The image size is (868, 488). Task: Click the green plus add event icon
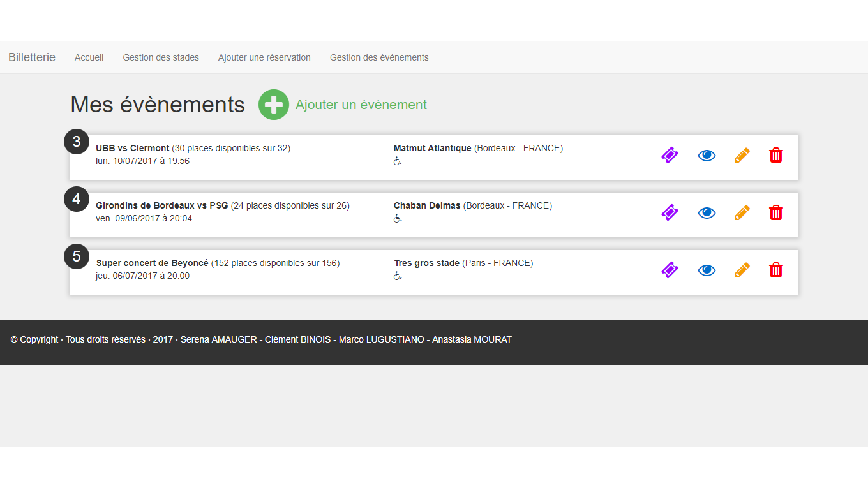coord(273,105)
